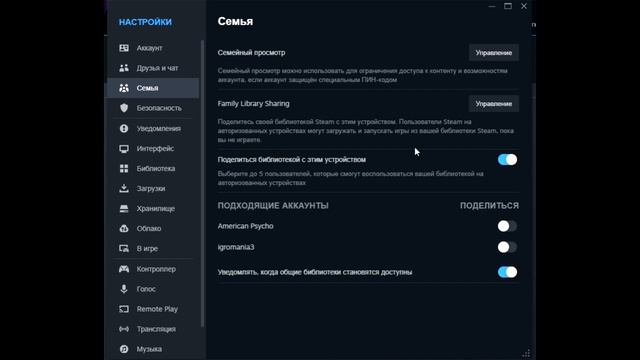This screenshot has height=360, width=640.
Task: Click the igromania3 account name
Action: 236,247
